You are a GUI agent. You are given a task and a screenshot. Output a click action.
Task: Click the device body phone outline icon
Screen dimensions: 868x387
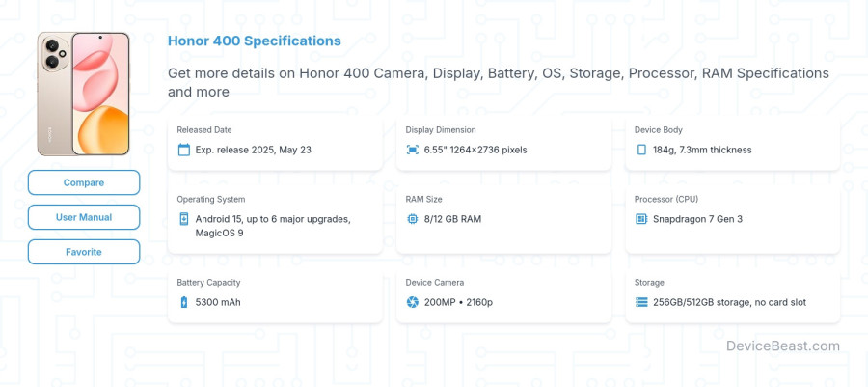tap(641, 150)
